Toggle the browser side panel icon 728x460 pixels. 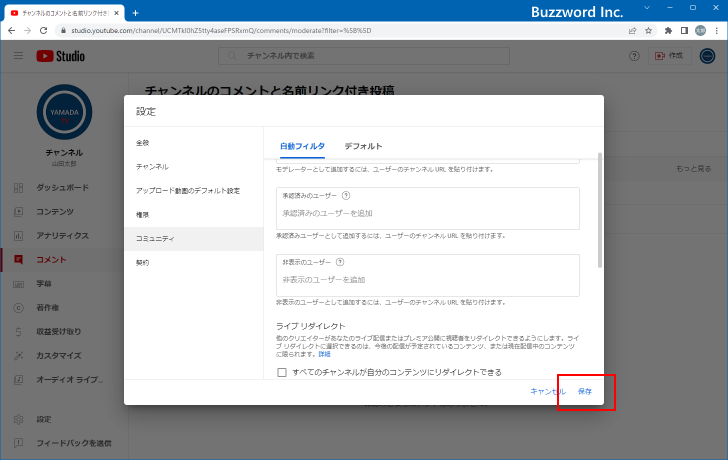pos(684,31)
